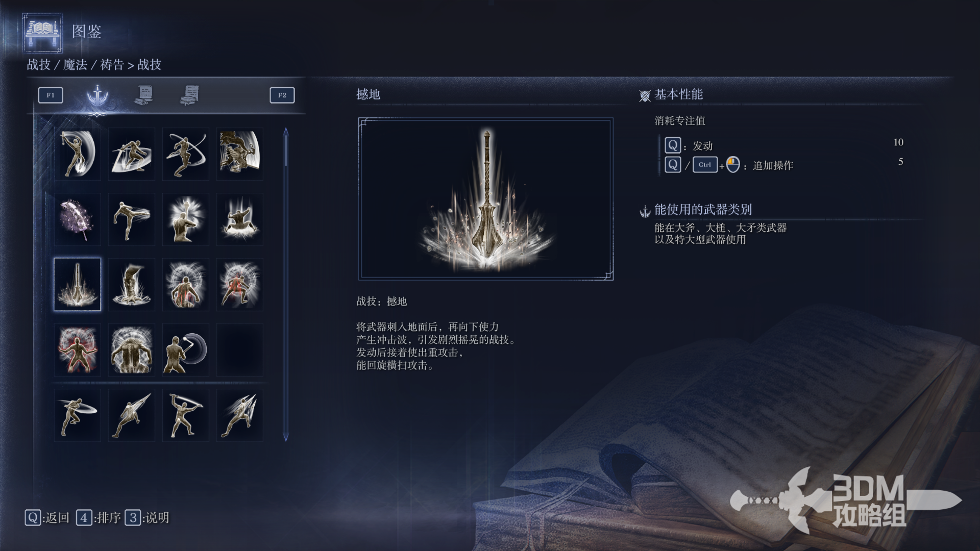Click the 3 说明 help prompt
980x551 pixels.
click(147, 518)
